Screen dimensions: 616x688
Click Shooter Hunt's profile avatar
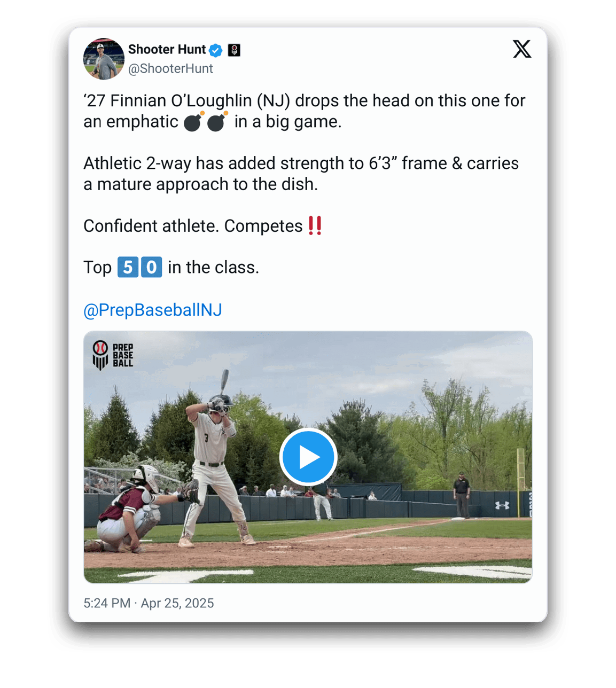104,59
